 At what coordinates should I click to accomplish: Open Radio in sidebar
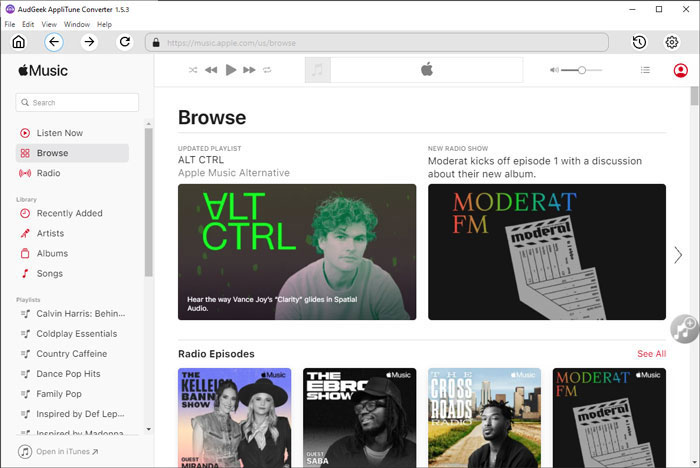pos(72,173)
